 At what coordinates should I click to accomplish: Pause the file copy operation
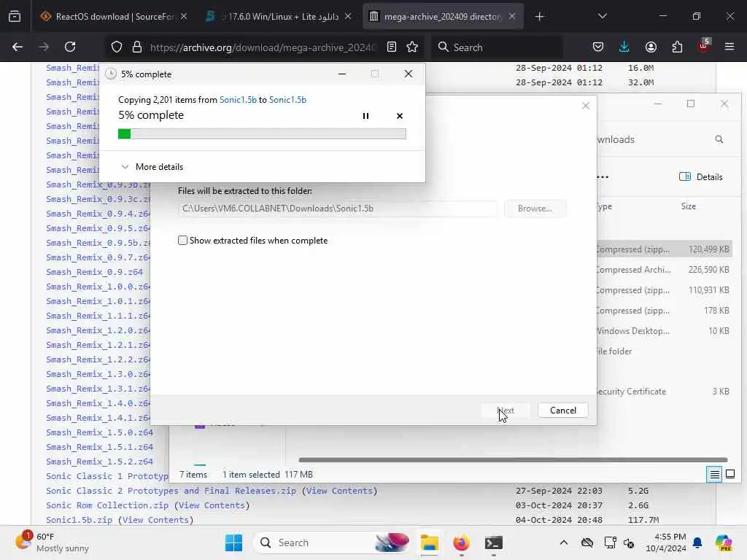coord(365,116)
